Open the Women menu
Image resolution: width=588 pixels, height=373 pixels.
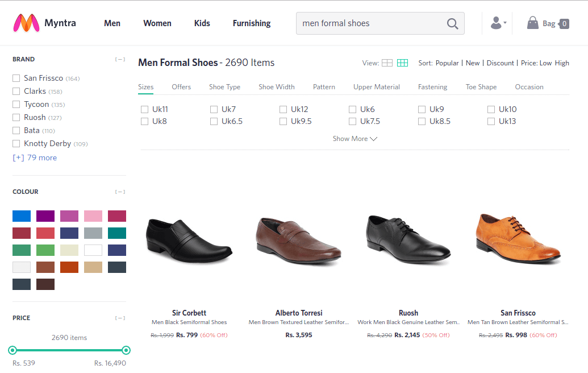[x=157, y=23]
